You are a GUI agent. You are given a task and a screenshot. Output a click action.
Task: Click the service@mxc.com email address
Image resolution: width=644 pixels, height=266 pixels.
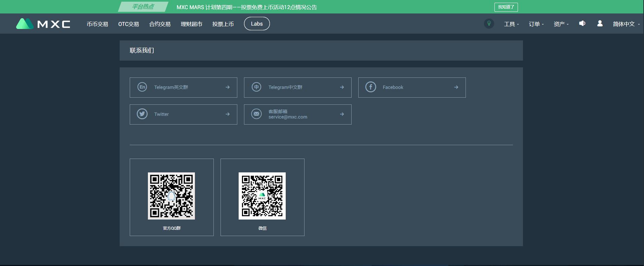click(x=288, y=117)
